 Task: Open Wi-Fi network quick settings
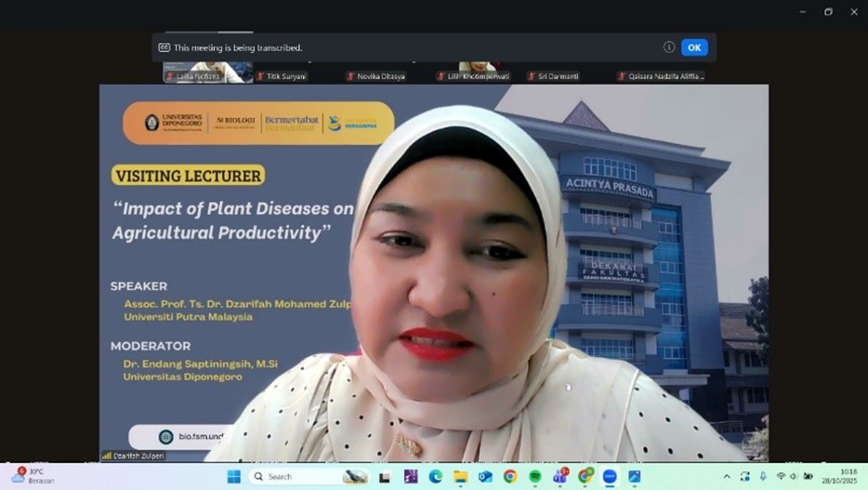tap(781, 476)
